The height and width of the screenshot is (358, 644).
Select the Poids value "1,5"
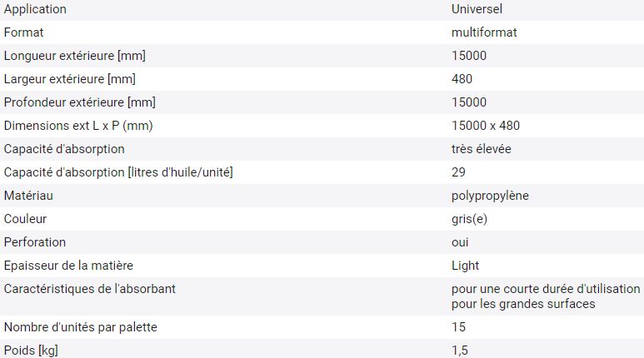pos(459,351)
